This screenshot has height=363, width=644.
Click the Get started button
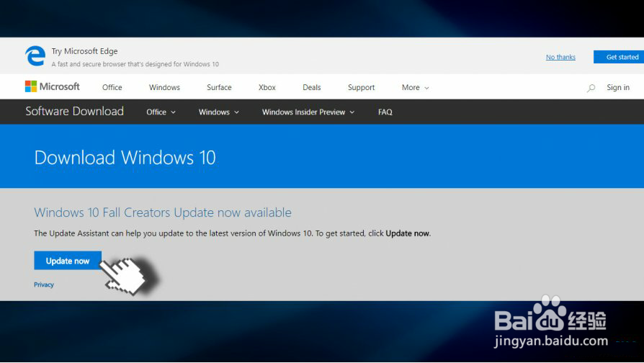pos(619,57)
